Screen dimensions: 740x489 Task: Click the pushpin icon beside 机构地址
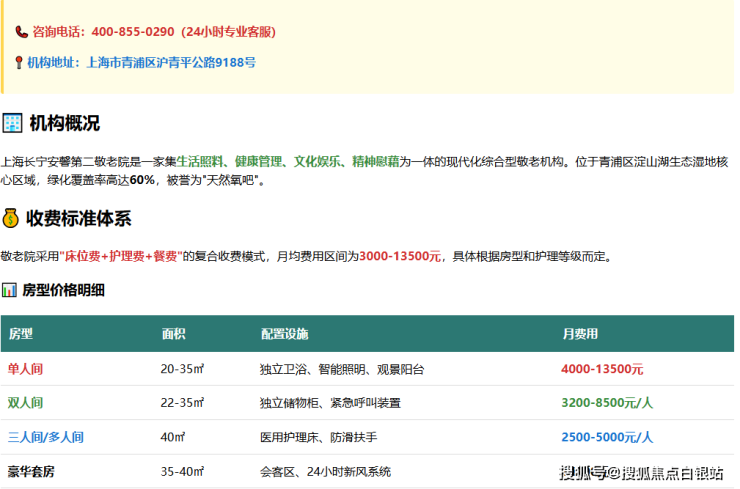(x=19, y=62)
